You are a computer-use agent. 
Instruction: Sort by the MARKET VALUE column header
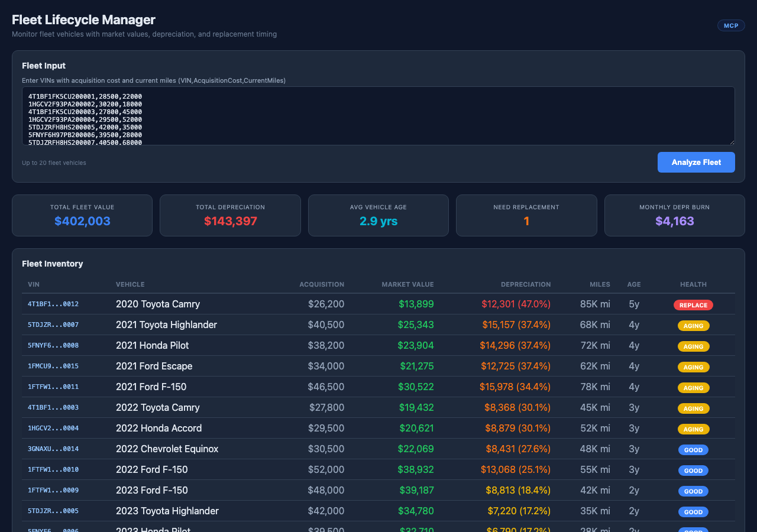tap(407, 284)
